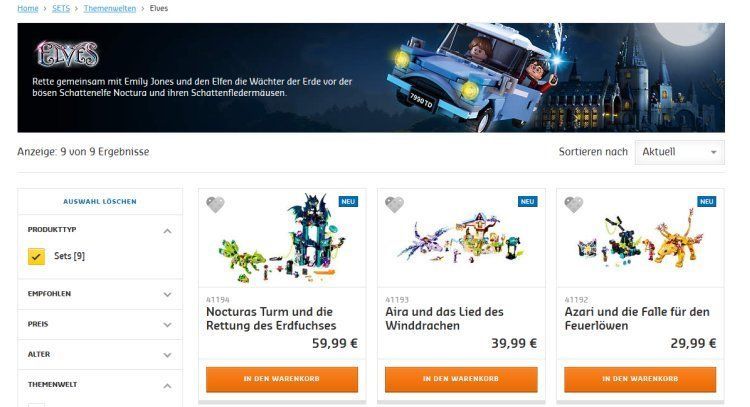Screen dimensions: 750x407
Task: Open Themenwelten breadcrumb link
Action: point(110,9)
